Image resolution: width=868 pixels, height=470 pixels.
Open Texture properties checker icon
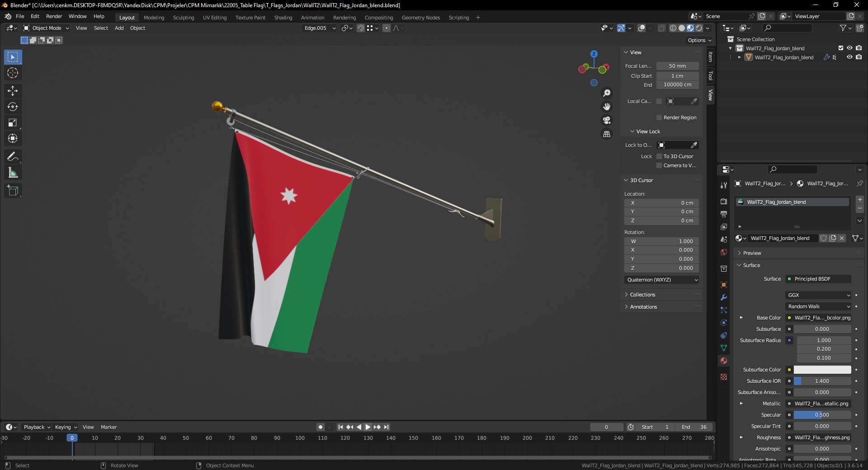click(724, 377)
